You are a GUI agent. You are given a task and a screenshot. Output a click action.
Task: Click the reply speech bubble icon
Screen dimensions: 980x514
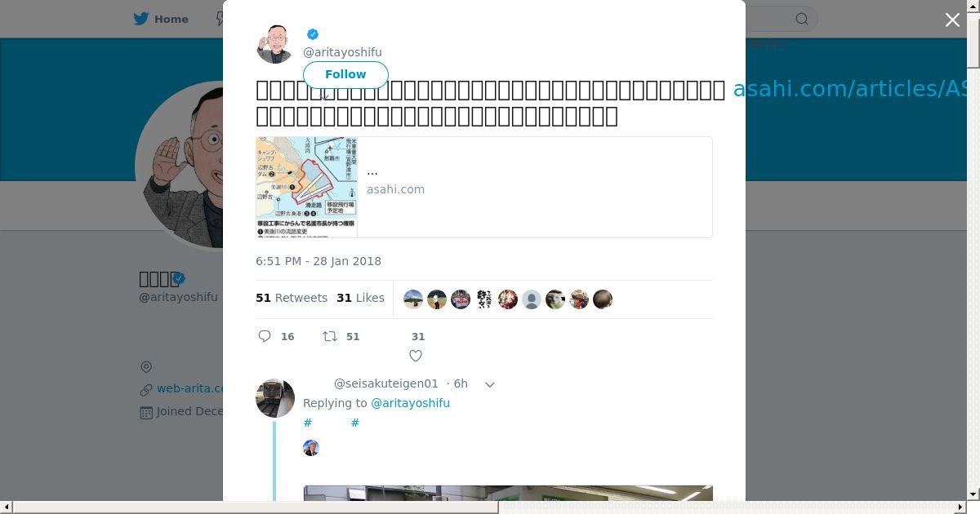coord(265,336)
